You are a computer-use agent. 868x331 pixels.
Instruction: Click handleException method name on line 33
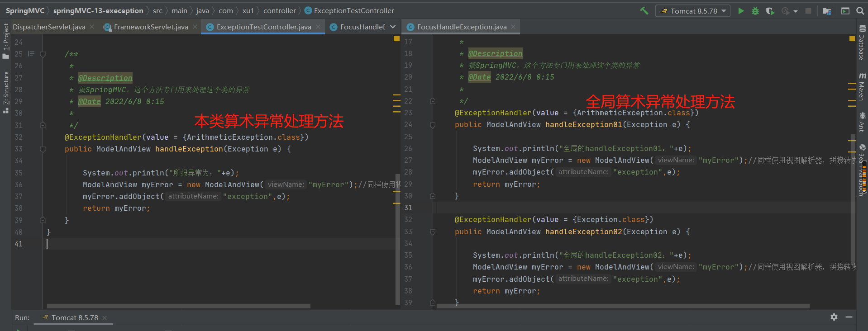click(189, 149)
